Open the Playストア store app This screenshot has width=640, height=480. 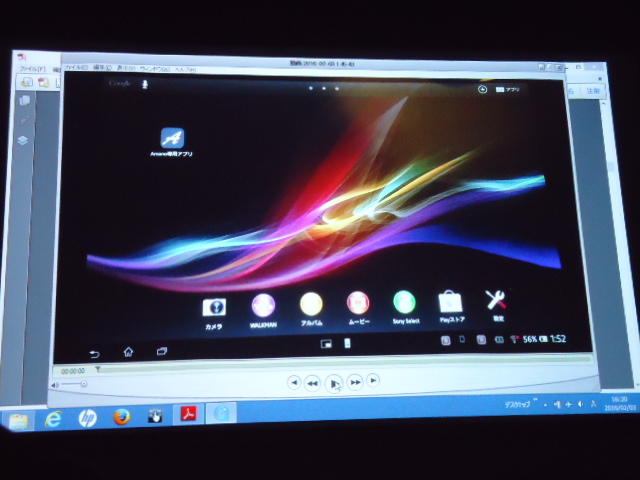pos(450,302)
